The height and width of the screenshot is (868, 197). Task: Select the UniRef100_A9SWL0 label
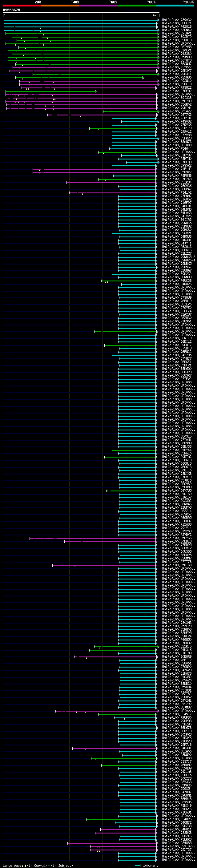point(176,81)
